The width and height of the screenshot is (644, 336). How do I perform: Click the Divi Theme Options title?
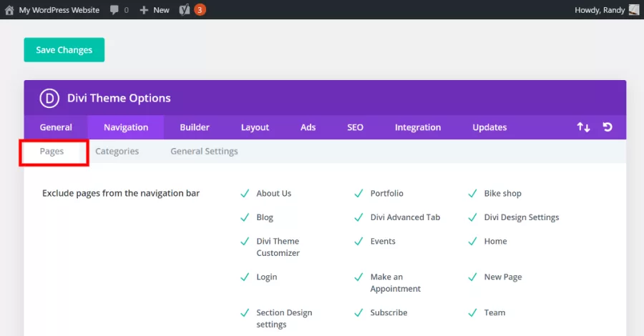(119, 98)
